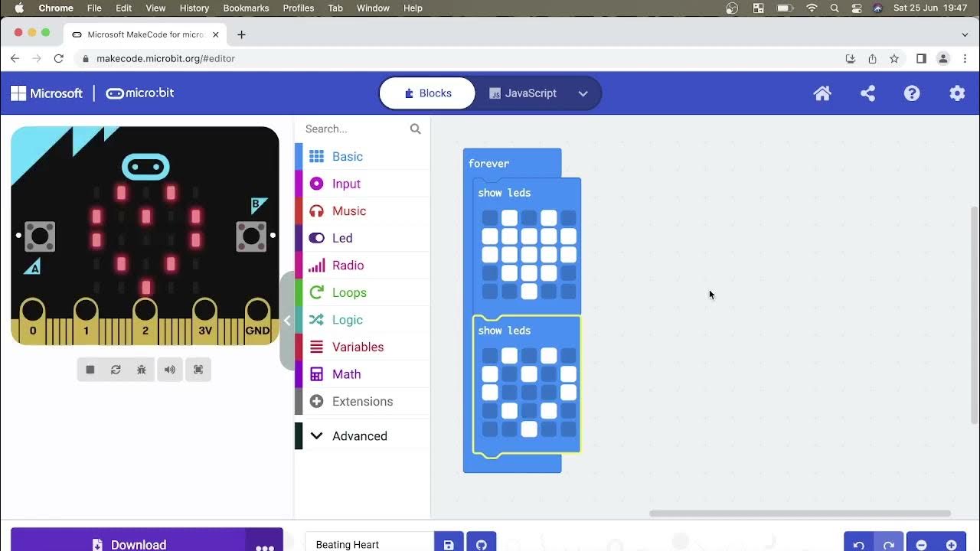Restart the micro:bit simulator
Viewport: 980px width, 551px height.
(116, 370)
